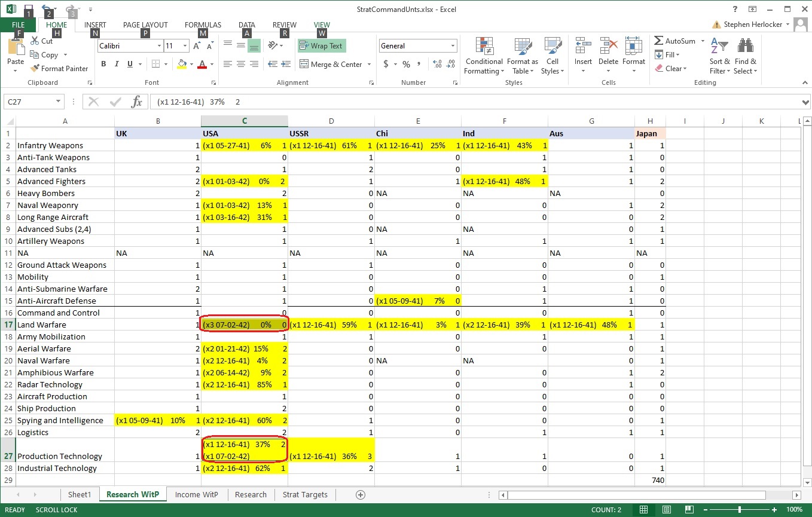
Task: Toggle Bold formatting
Action: click(103, 64)
